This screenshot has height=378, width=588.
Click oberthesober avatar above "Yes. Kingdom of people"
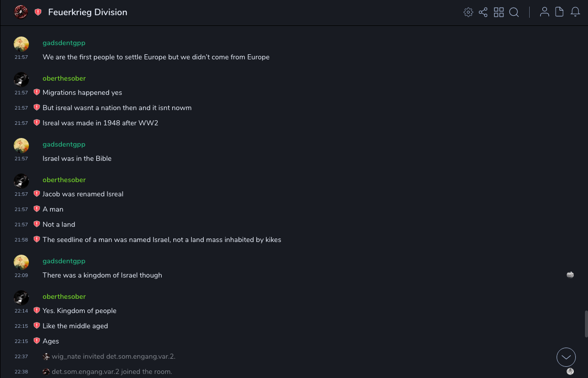click(x=21, y=298)
